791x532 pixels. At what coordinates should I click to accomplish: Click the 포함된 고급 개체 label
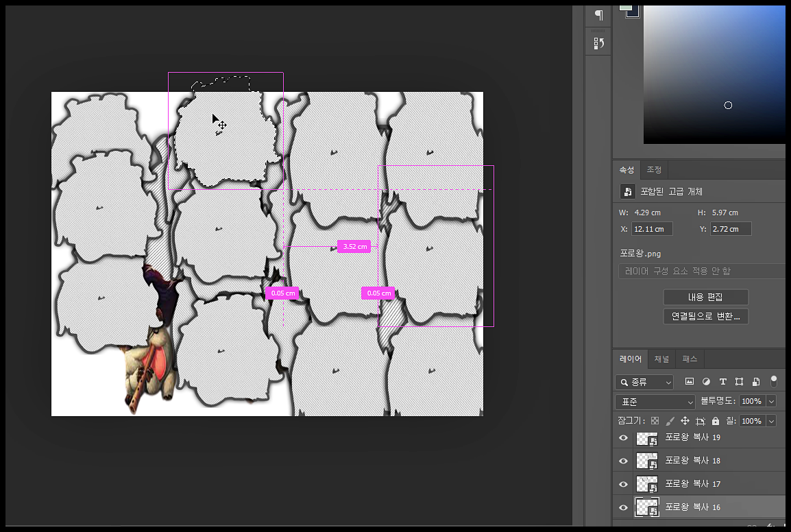point(672,191)
